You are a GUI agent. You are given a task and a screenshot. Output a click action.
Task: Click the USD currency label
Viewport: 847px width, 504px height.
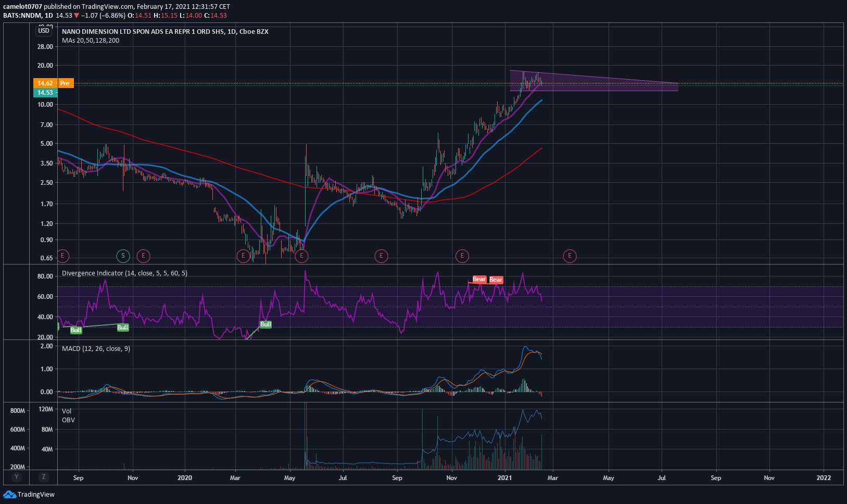tap(44, 31)
